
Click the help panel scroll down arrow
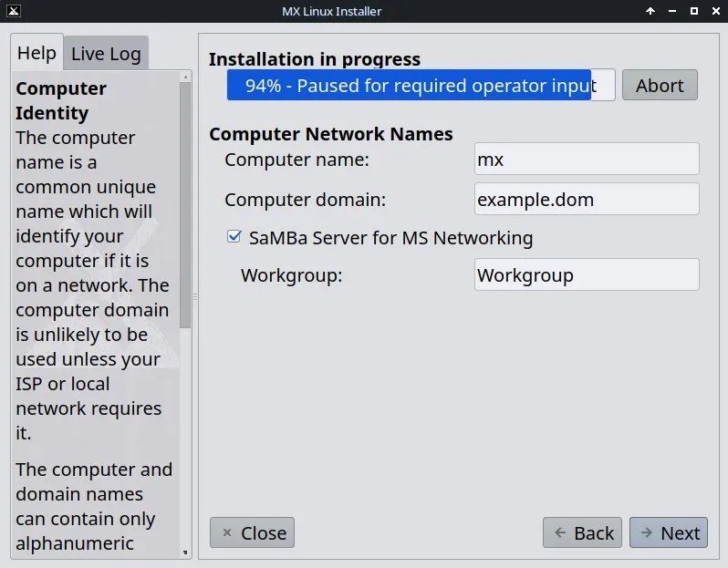click(185, 553)
